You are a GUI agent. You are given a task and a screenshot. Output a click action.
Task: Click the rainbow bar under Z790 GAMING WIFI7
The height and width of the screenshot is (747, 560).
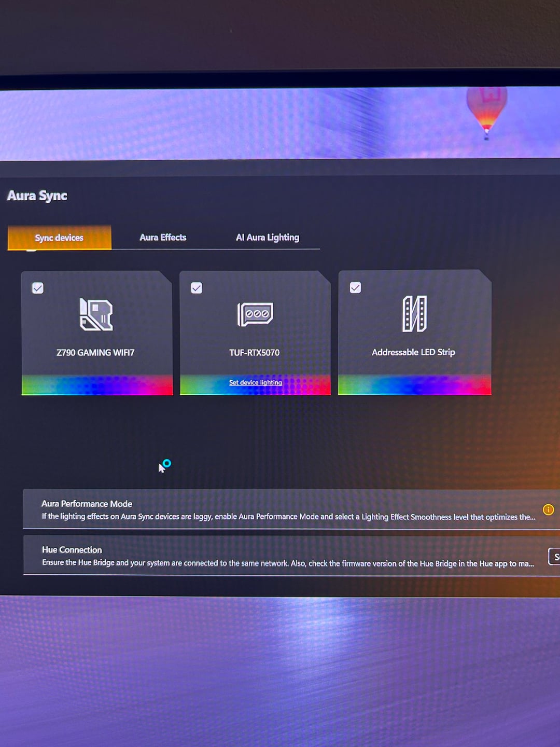click(97, 385)
